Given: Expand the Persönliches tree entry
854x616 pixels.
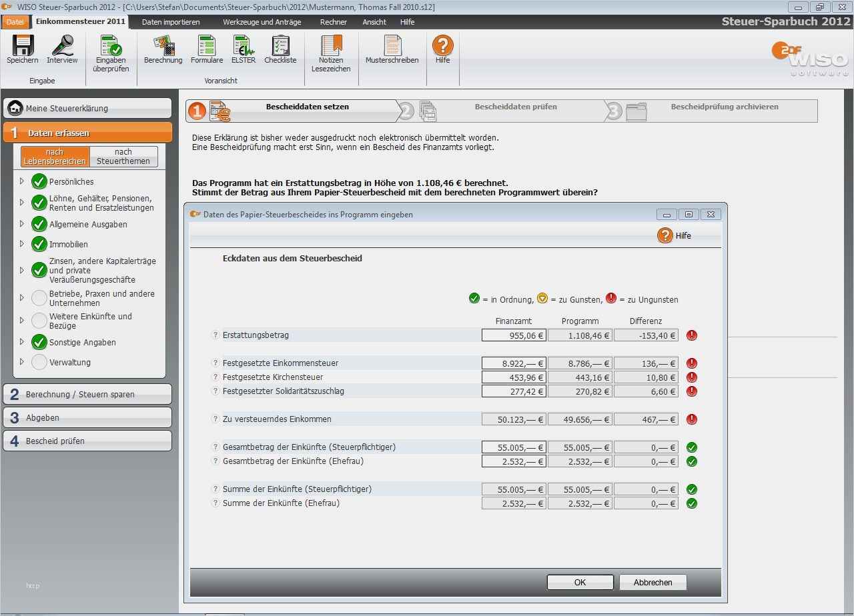Looking at the screenshot, I should click(x=21, y=181).
